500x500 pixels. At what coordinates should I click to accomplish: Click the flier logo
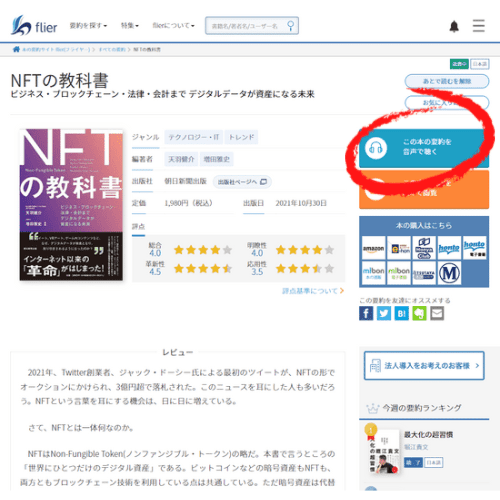tap(34, 26)
